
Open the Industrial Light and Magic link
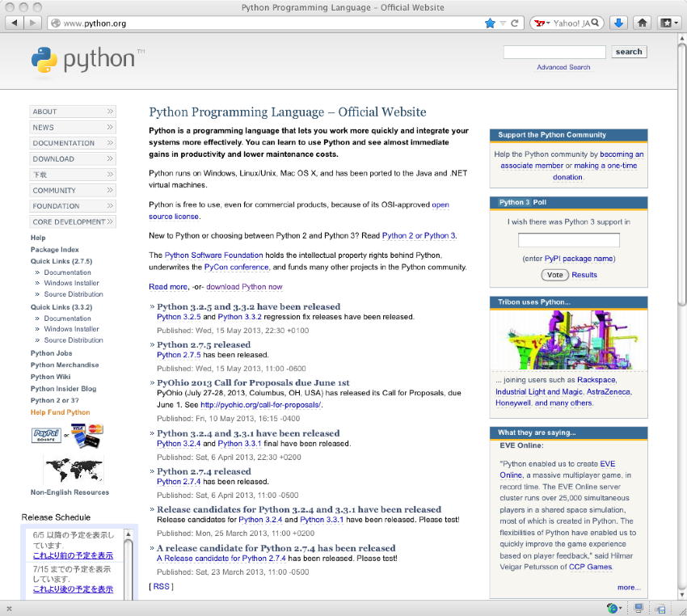(x=539, y=392)
